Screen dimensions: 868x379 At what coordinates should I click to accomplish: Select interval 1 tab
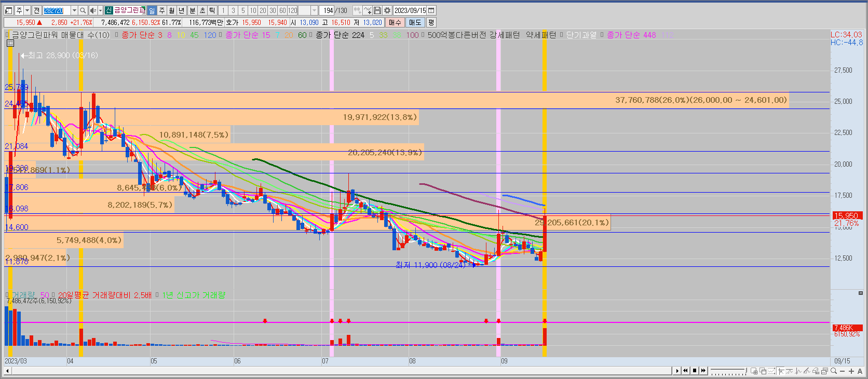tap(223, 10)
